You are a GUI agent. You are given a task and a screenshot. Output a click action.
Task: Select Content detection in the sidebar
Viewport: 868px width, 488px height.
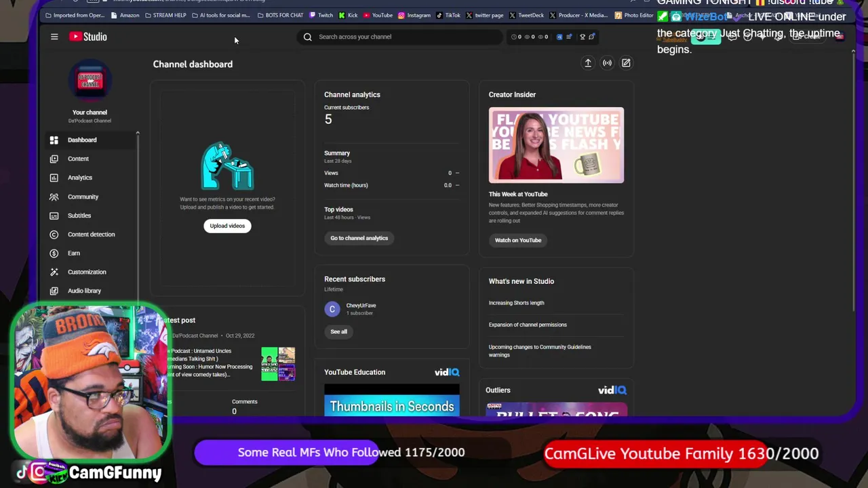(x=90, y=235)
